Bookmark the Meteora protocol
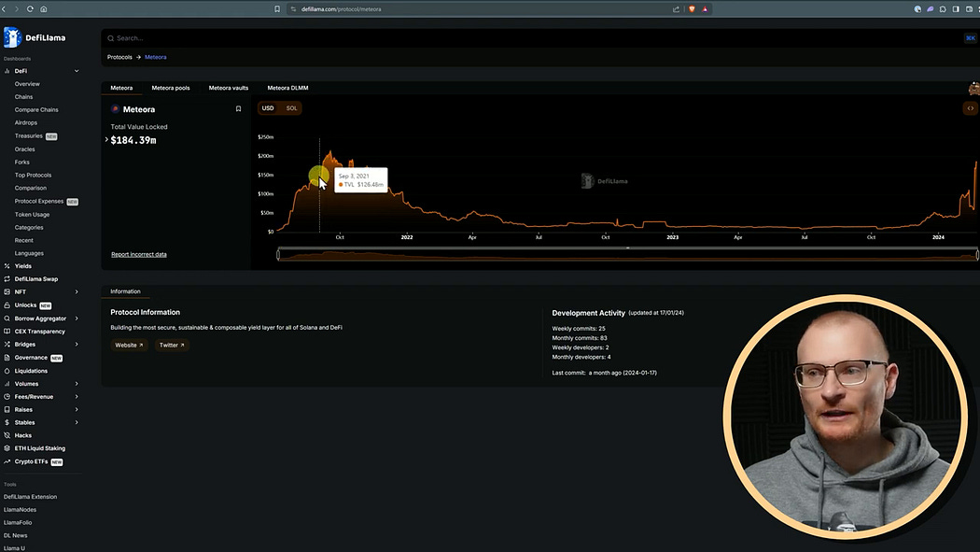980x552 pixels. click(x=238, y=108)
